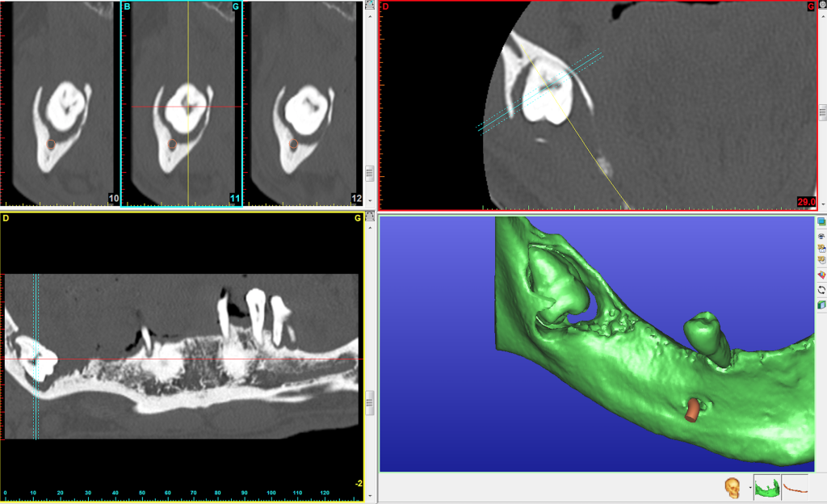The width and height of the screenshot is (827, 504).
Task: Click the first 3D icon in side toolbar
Action: pos(821,247)
